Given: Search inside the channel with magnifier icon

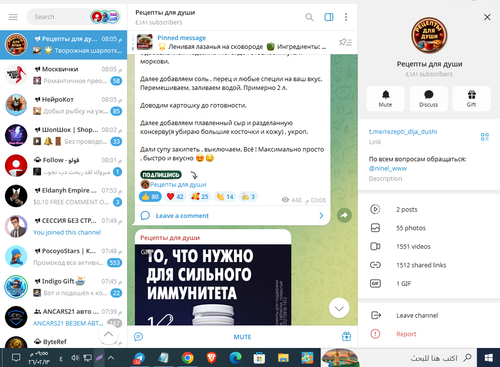Looking at the screenshot, I should click(309, 17).
